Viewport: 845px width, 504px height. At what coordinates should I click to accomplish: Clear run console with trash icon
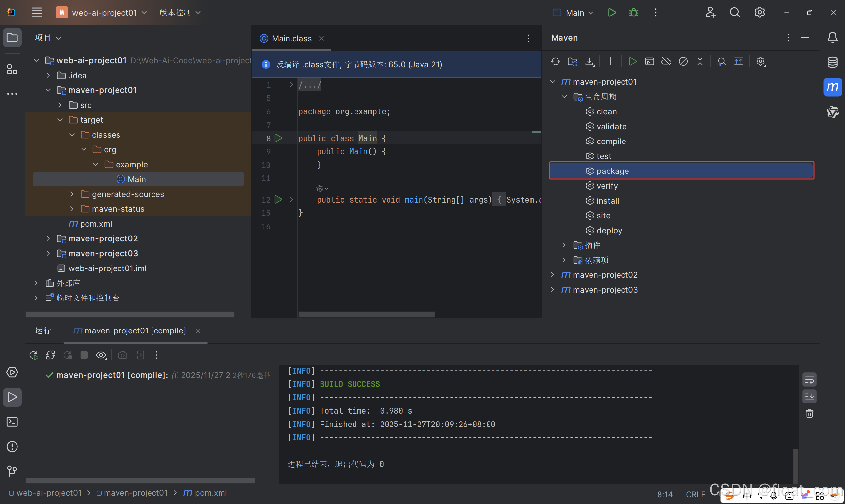point(809,413)
